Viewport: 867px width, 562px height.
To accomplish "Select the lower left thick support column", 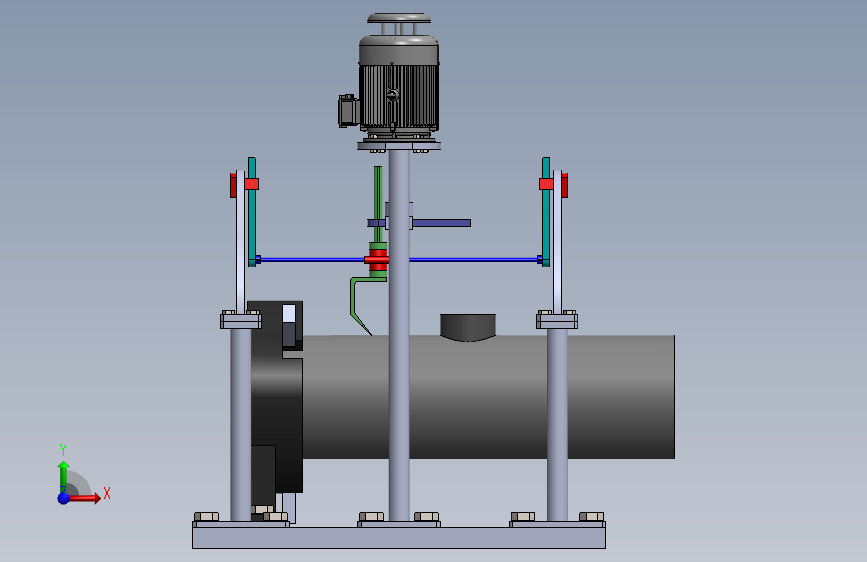I will (241, 424).
